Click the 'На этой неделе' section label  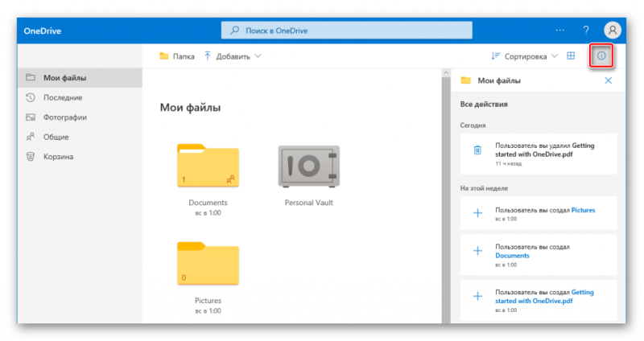pos(484,188)
